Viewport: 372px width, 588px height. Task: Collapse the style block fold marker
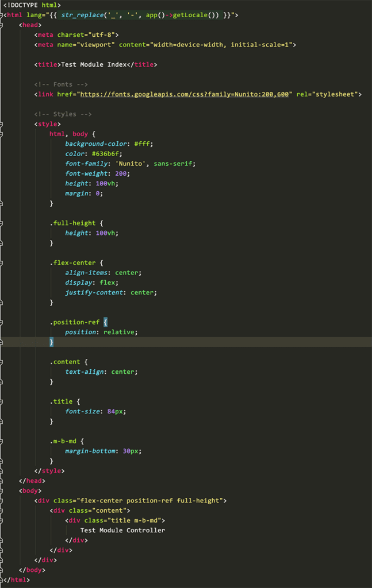[x=2, y=123]
